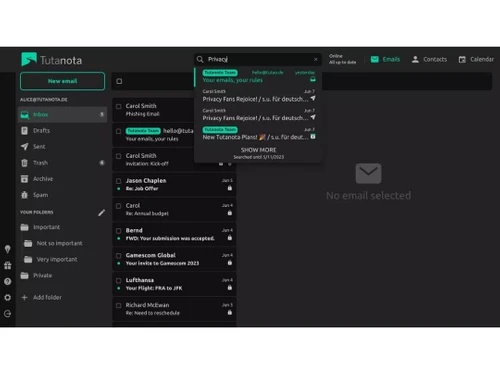Check the Gamescom Global email checkbox
Image resolution: width=500 pixels, height=375 pixels.
point(118,256)
